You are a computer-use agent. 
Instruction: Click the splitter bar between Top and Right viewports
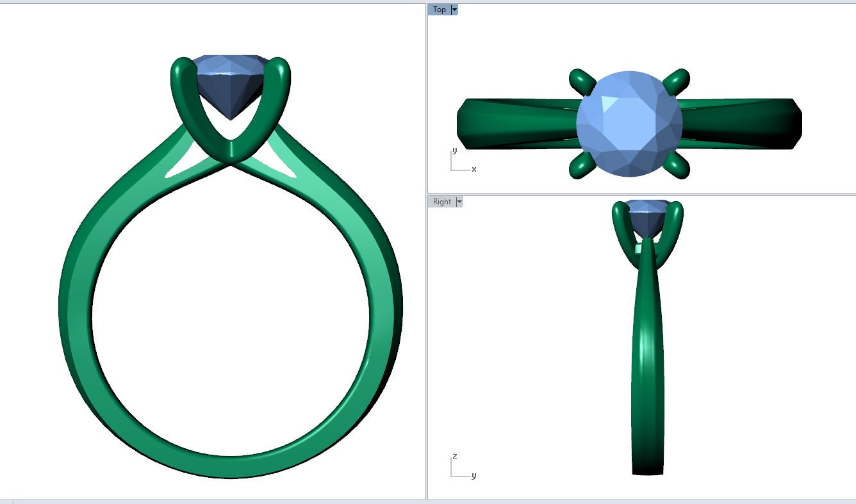tap(641, 192)
